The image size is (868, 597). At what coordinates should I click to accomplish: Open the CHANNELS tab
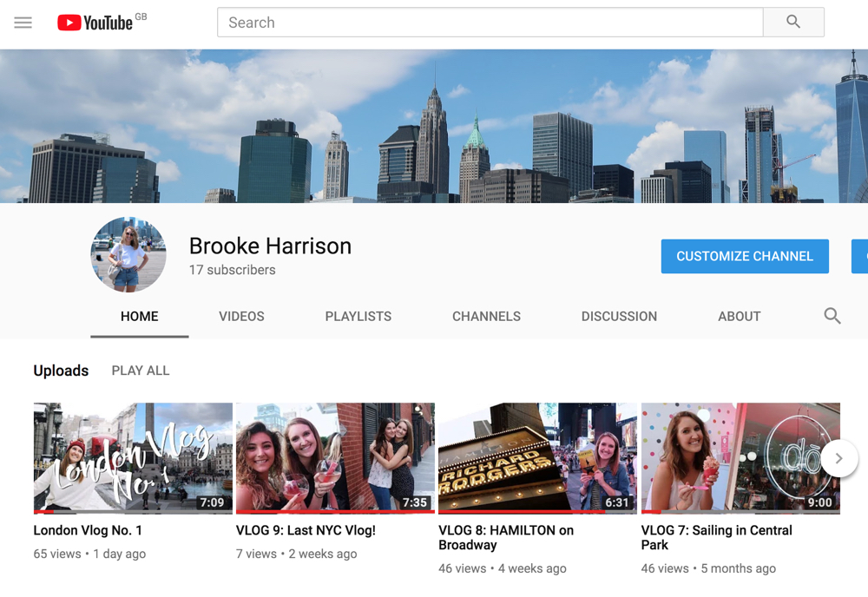(x=487, y=317)
